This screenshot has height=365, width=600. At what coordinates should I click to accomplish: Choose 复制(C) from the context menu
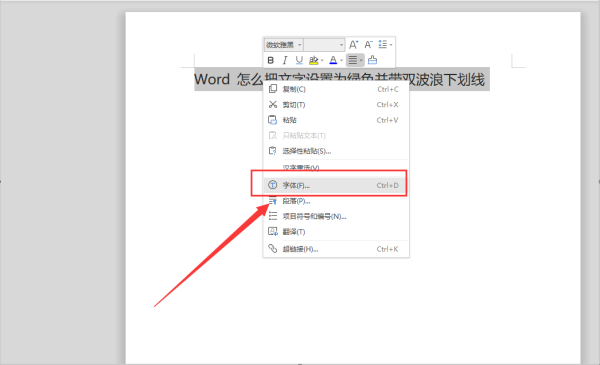tap(336, 89)
